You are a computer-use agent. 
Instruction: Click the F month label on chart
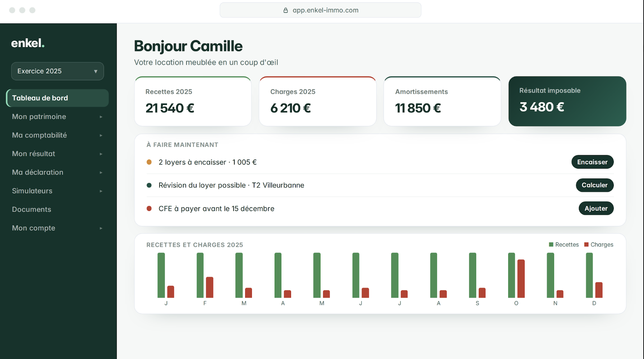click(x=205, y=303)
